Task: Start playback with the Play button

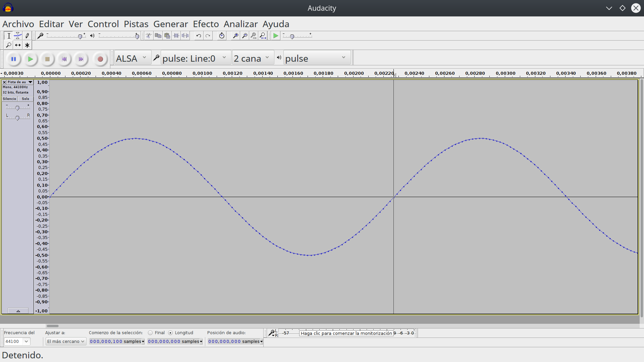Action: coord(31,59)
